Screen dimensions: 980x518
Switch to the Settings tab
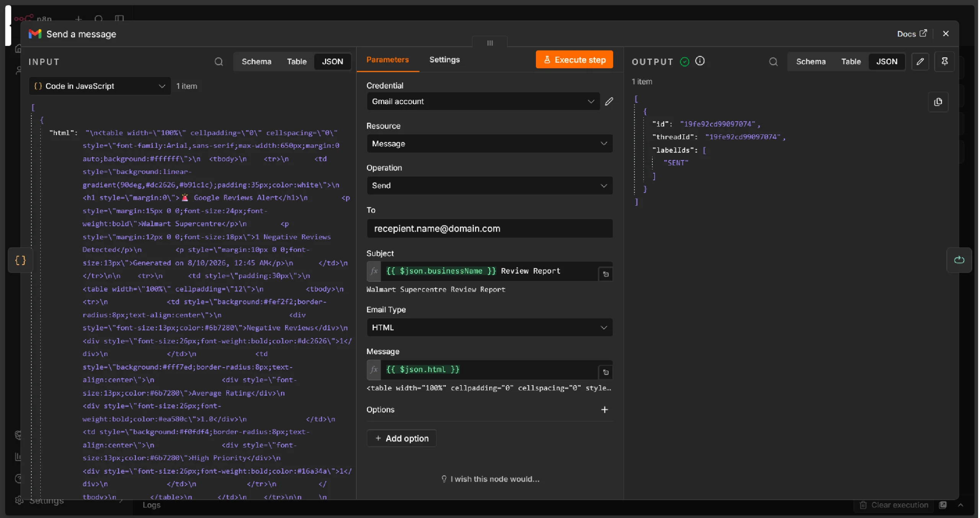point(444,60)
